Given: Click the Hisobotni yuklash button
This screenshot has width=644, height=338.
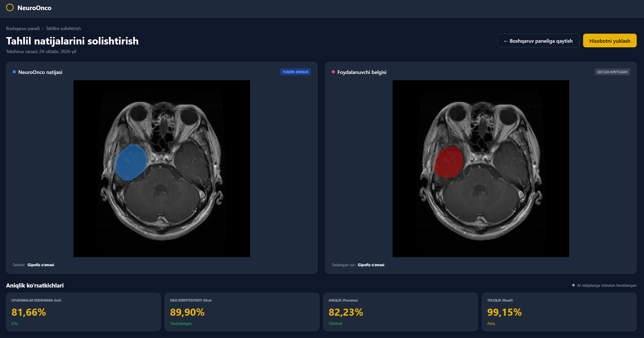Looking at the screenshot, I should click(x=610, y=40).
